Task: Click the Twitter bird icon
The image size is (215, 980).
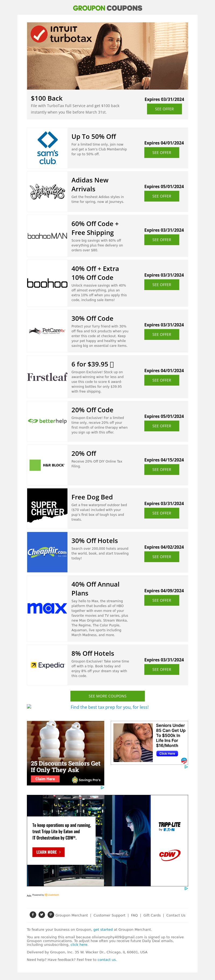Action: 42,915
